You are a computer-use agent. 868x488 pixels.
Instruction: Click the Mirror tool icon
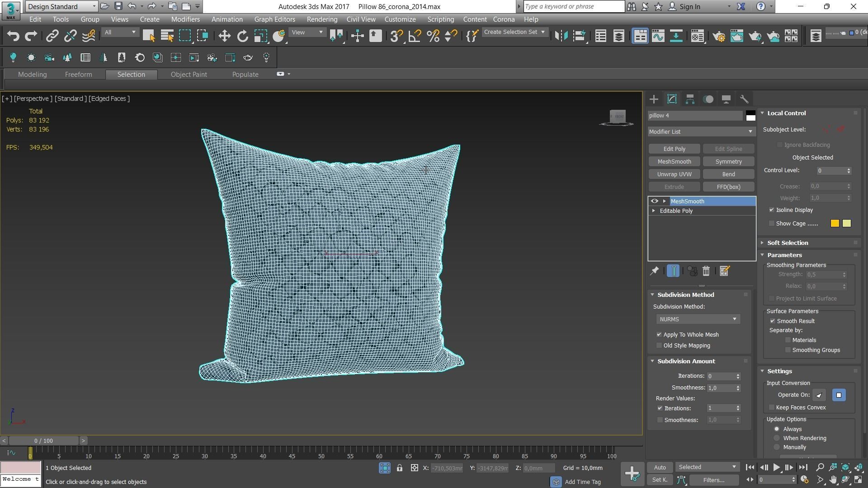(561, 36)
